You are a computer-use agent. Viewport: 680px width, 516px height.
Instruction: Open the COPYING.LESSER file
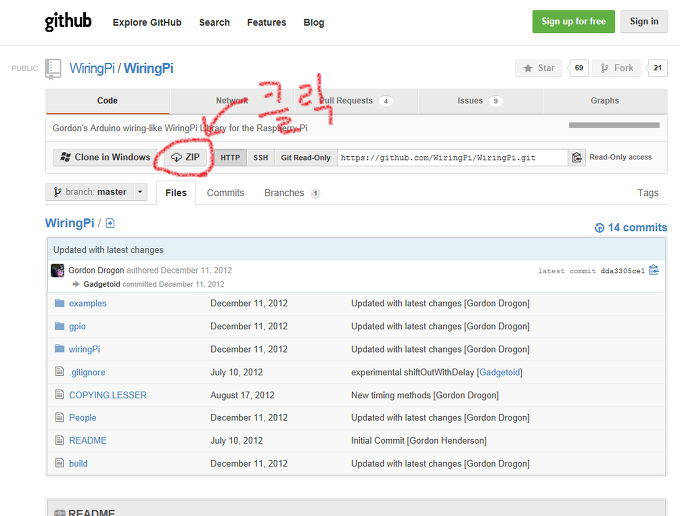coord(108,395)
